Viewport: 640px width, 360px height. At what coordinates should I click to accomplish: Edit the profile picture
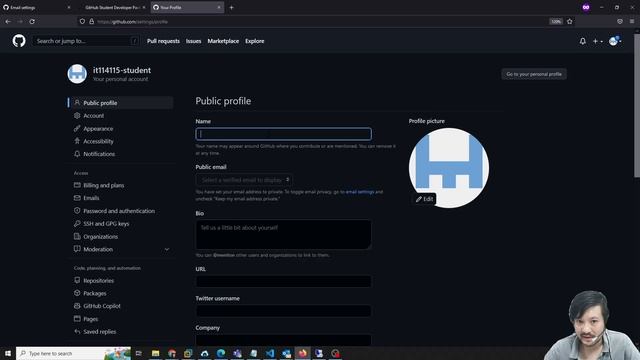coord(424,199)
